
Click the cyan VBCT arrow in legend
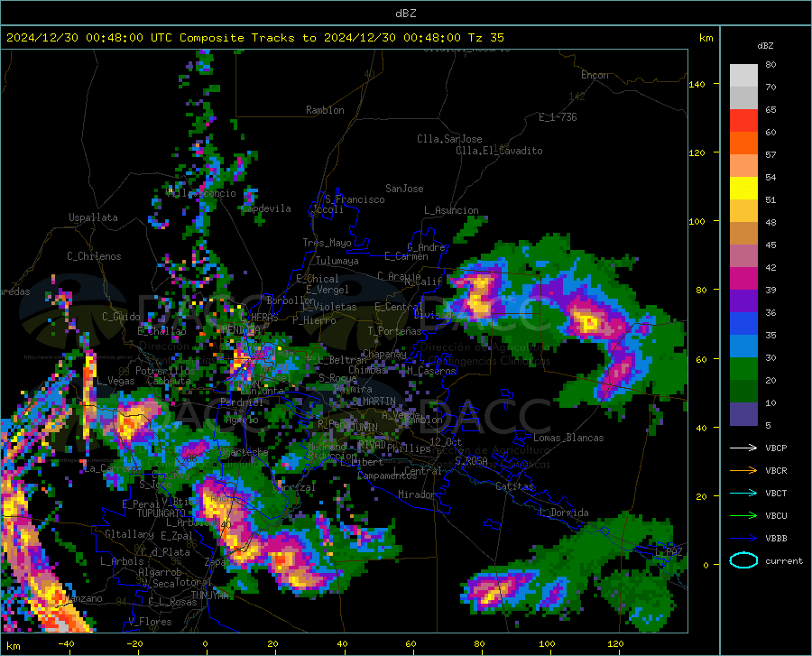pyautogui.click(x=743, y=493)
